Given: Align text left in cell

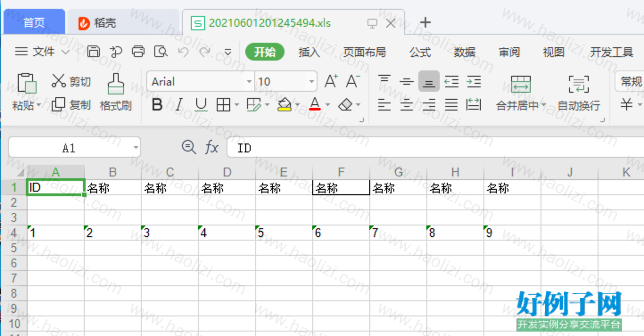Looking at the screenshot, I should [384, 105].
